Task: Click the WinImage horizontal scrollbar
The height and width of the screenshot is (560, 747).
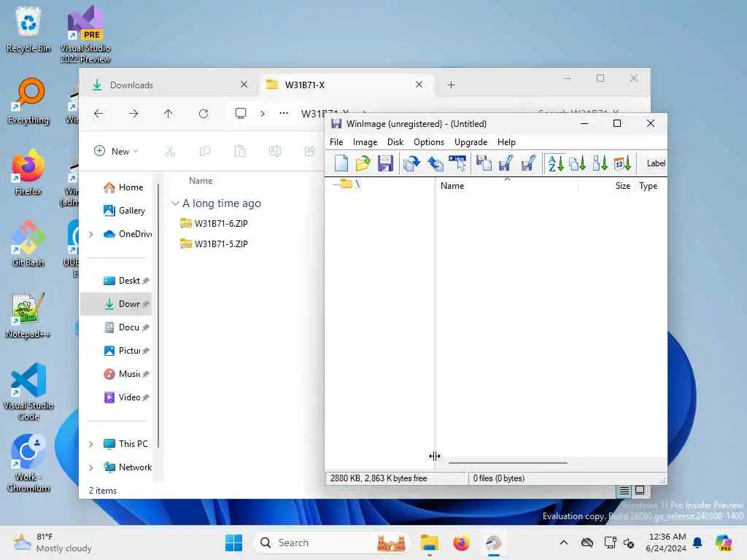Action: [x=508, y=462]
